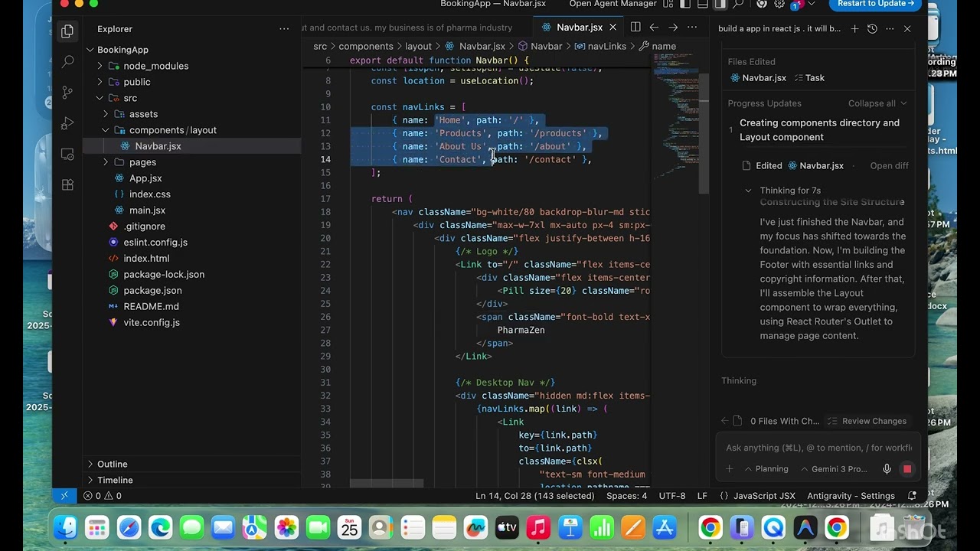Click microphone icon in chat input
The image size is (980, 551).
[887, 469]
